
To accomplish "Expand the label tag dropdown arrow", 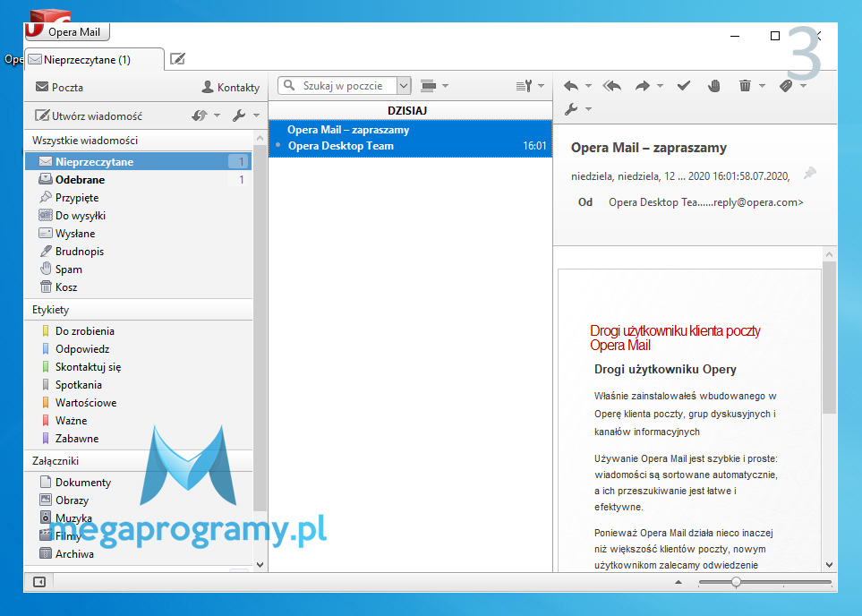I will click(803, 85).
